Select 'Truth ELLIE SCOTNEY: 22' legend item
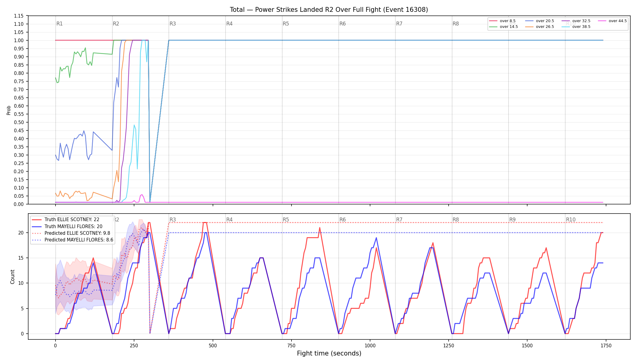 coord(66,220)
